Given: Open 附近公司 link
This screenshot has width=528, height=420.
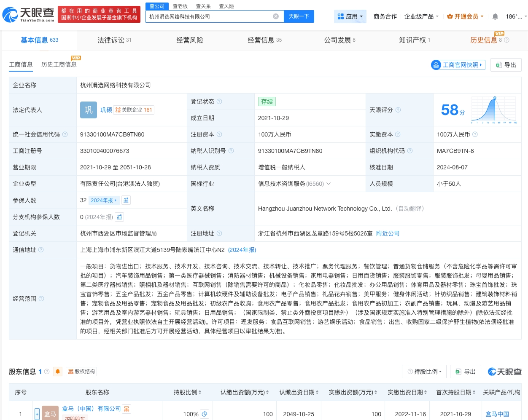Looking at the screenshot, I should [388, 233].
